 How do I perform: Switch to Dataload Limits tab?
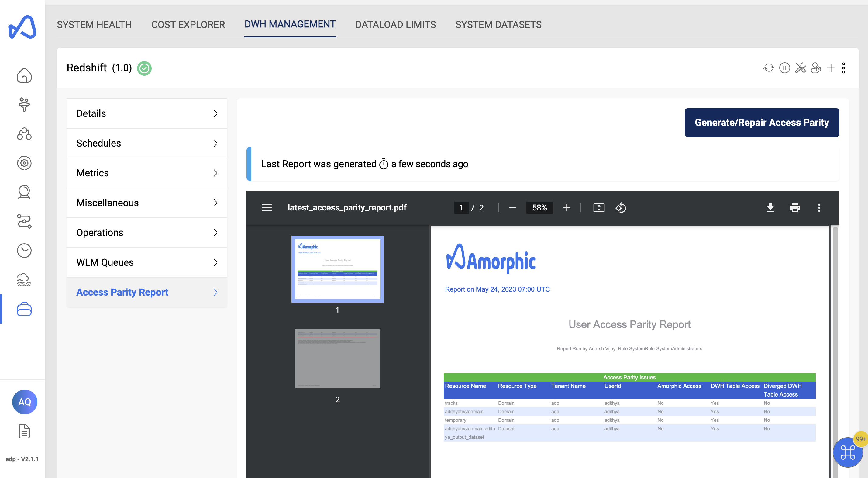click(395, 25)
